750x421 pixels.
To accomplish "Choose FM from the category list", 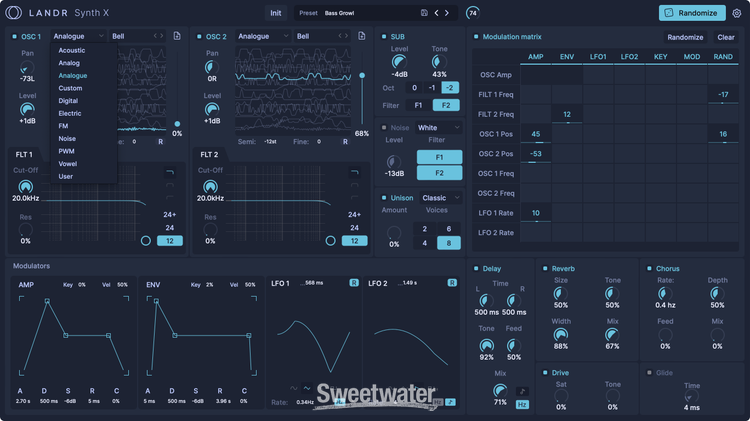I will (63, 126).
